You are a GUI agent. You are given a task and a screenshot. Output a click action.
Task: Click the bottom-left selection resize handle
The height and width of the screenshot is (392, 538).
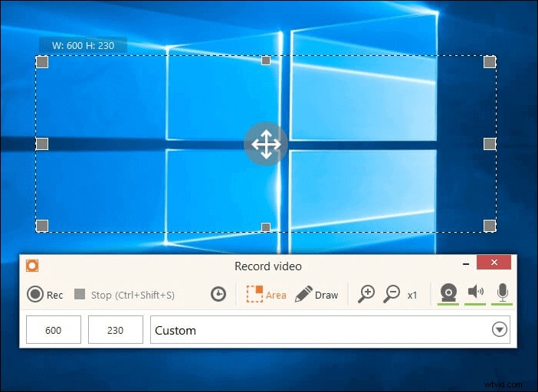[x=42, y=226]
